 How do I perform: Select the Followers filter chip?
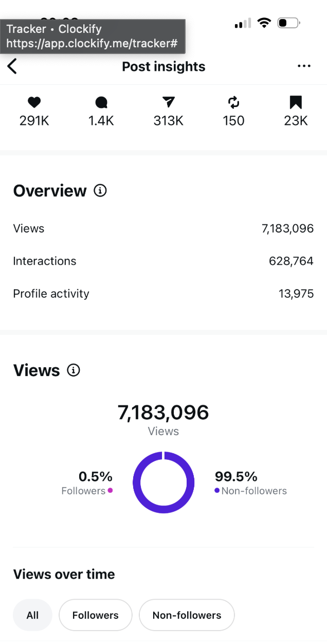pyautogui.click(x=95, y=615)
